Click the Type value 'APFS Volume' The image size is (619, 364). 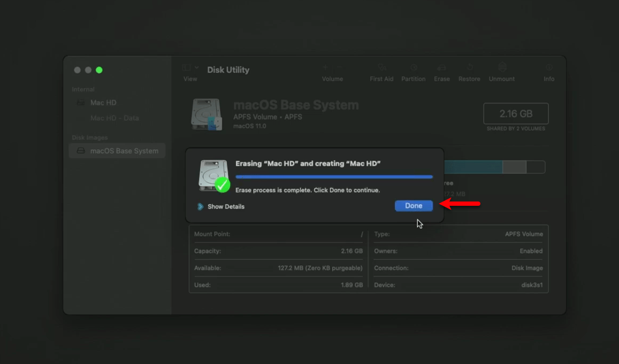click(x=524, y=234)
